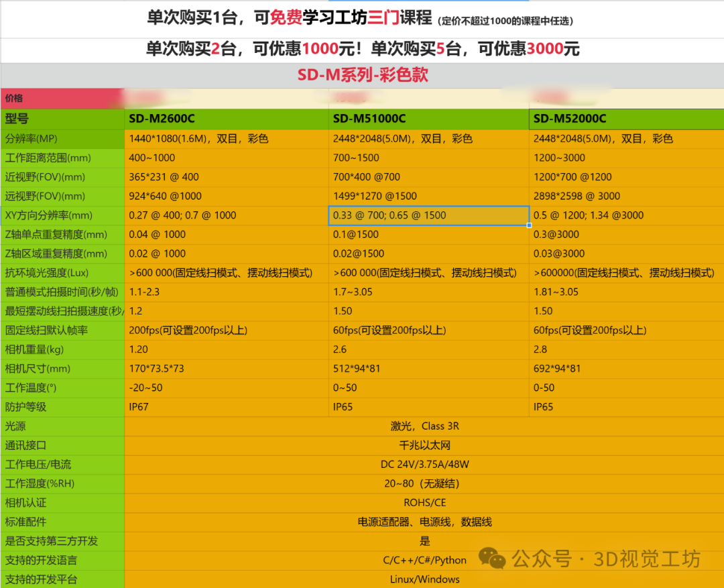This screenshot has width=724, height=588.
Task: Click the red 价格 row label cell
Action: click(x=62, y=99)
